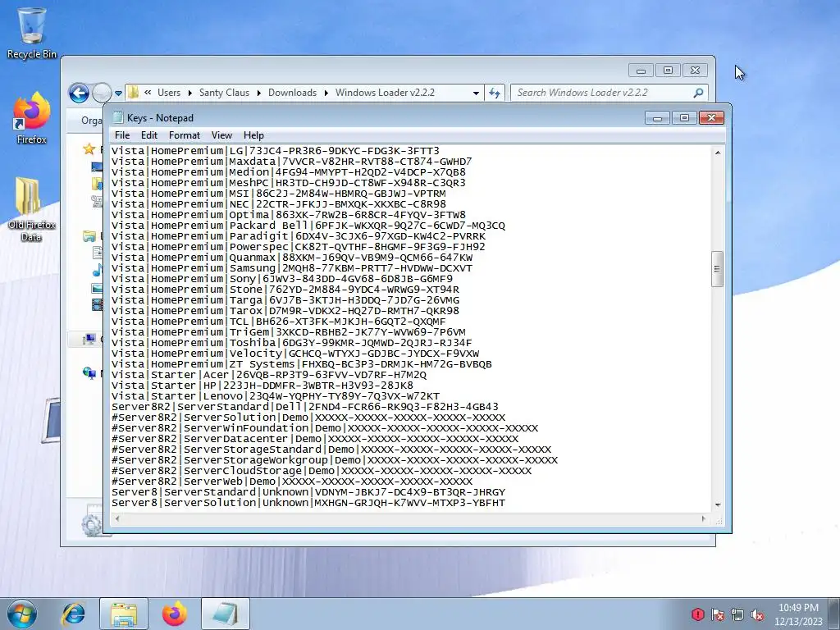Image resolution: width=840 pixels, height=630 pixels.
Task: Expand the address bar history dropdown
Action: coord(476,93)
